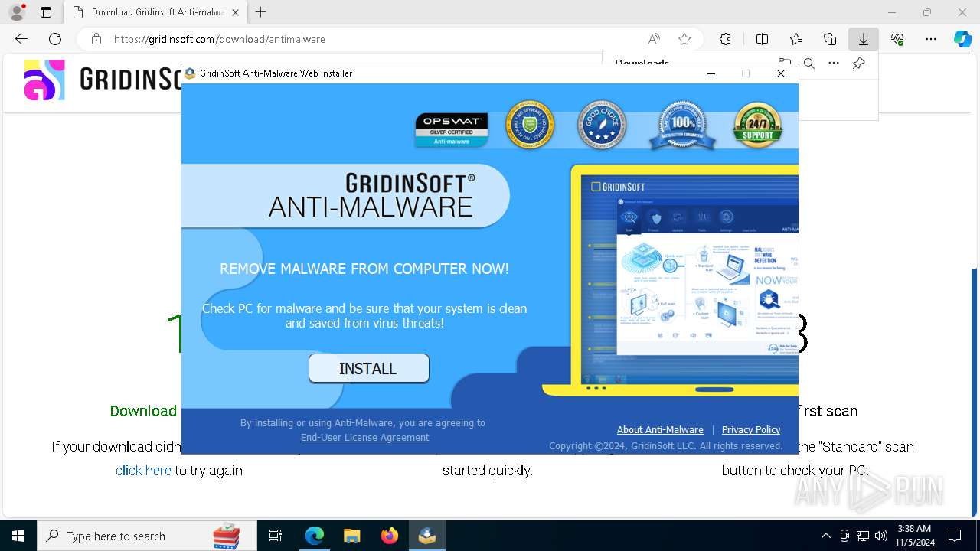Open Firefox from taskbar
The image size is (980, 551).
point(389,536)
